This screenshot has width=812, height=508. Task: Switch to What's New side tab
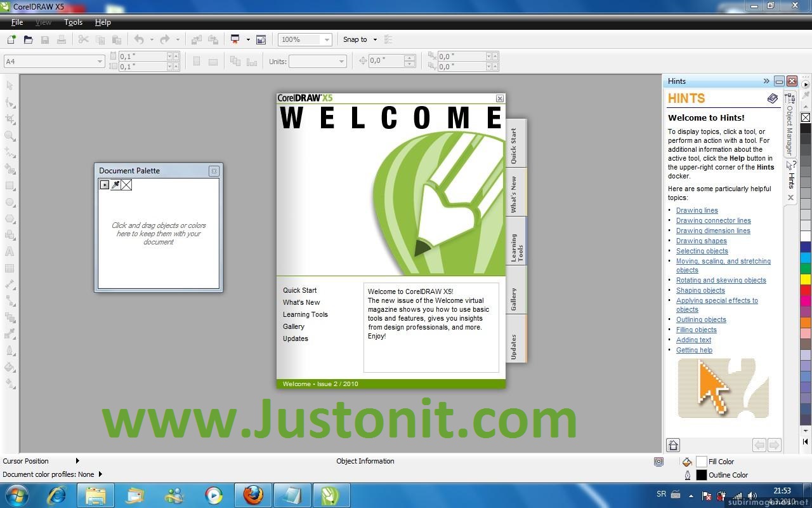[x=515, y=193]
